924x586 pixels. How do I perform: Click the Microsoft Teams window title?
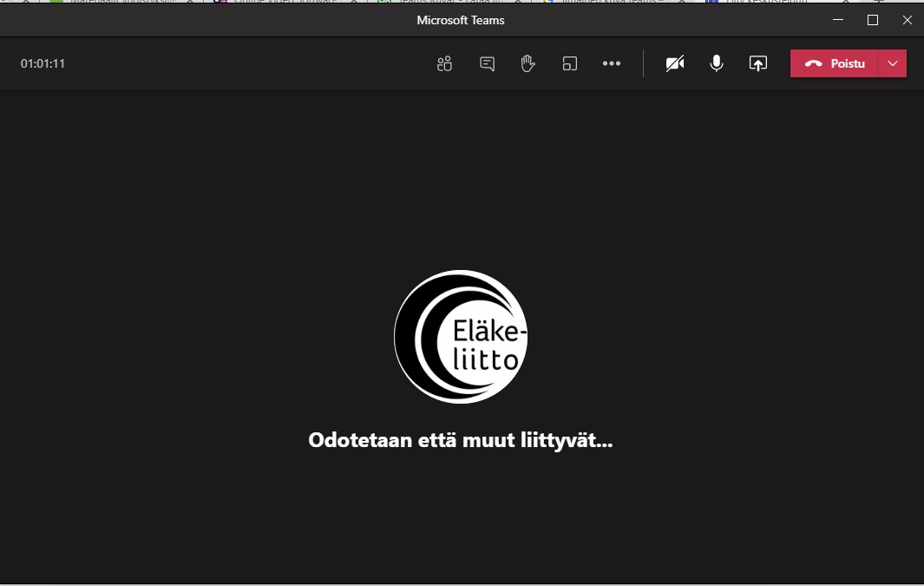461,20
